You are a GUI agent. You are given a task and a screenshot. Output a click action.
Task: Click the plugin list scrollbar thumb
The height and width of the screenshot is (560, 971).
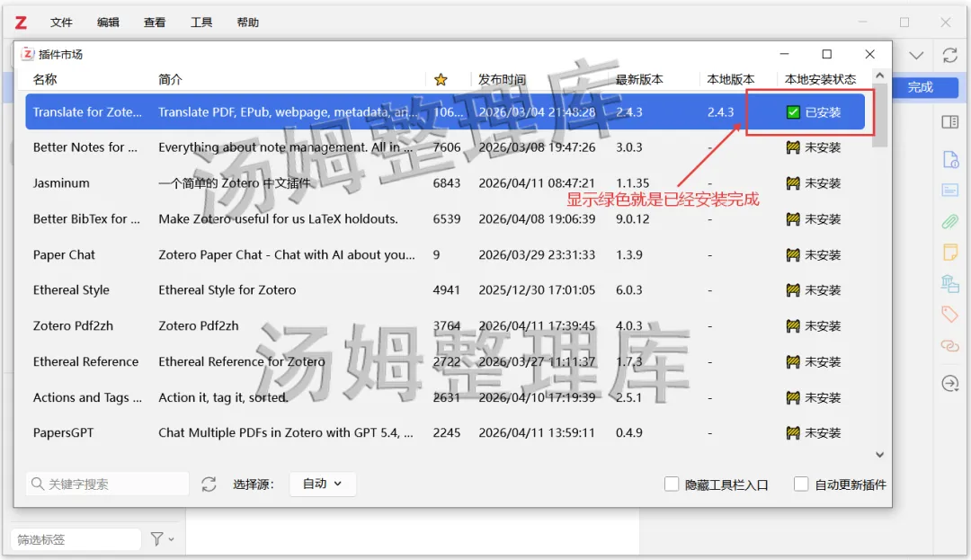[x=880, y=114]
